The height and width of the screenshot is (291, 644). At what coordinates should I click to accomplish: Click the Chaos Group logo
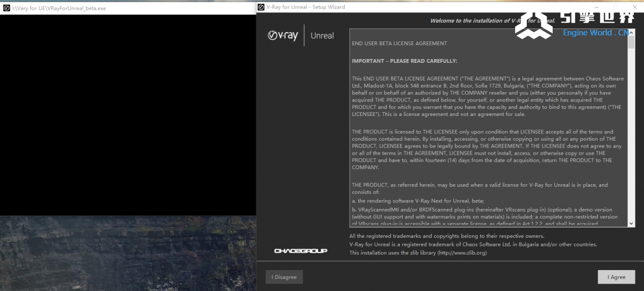coord(301,251)
